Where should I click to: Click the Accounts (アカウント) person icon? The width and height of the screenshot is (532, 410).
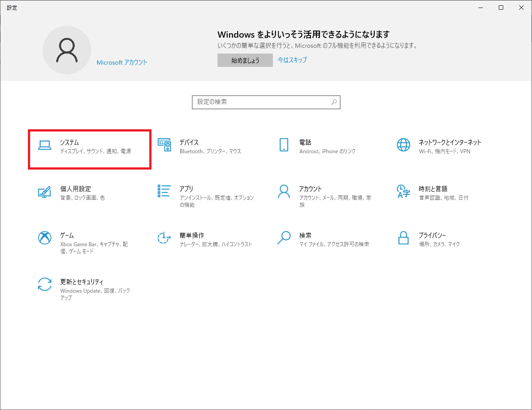click(x=284, y=191)
